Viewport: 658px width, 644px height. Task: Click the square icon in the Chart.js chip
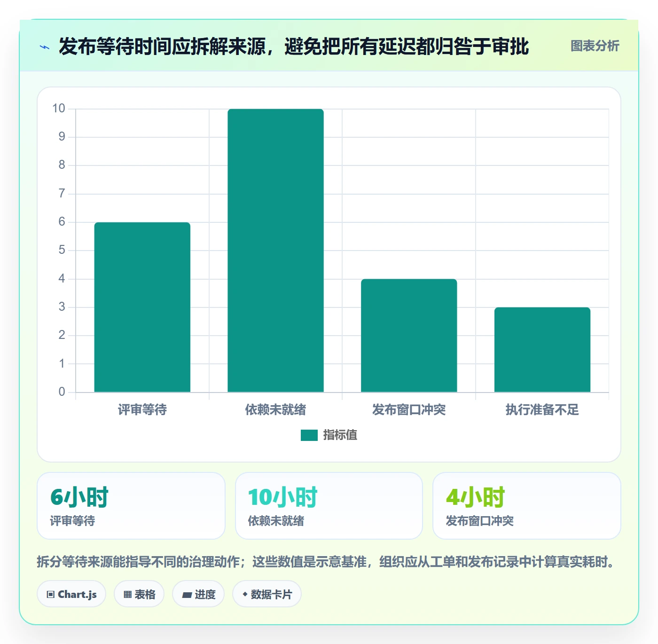51,595
